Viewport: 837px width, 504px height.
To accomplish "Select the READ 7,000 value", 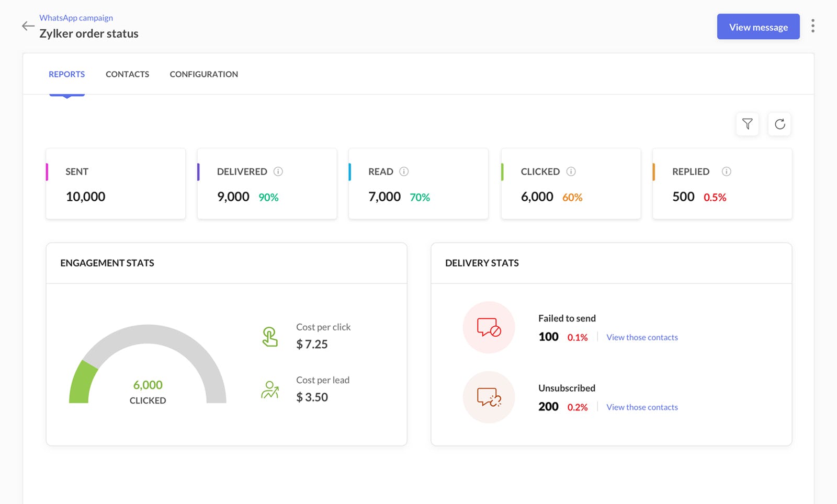I will coord(384,197).
